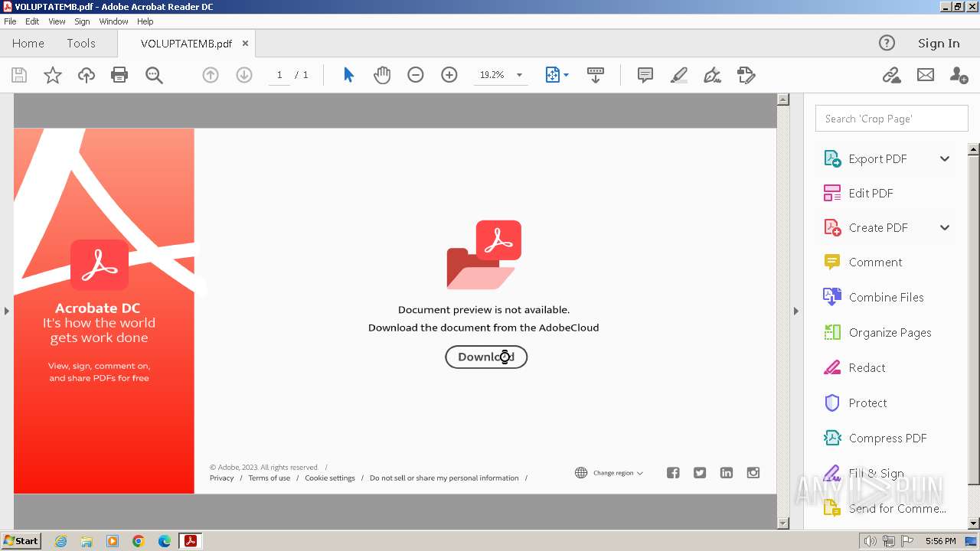Open the File menu
This screenshot has height=551, width=980.
pos(10,21)
